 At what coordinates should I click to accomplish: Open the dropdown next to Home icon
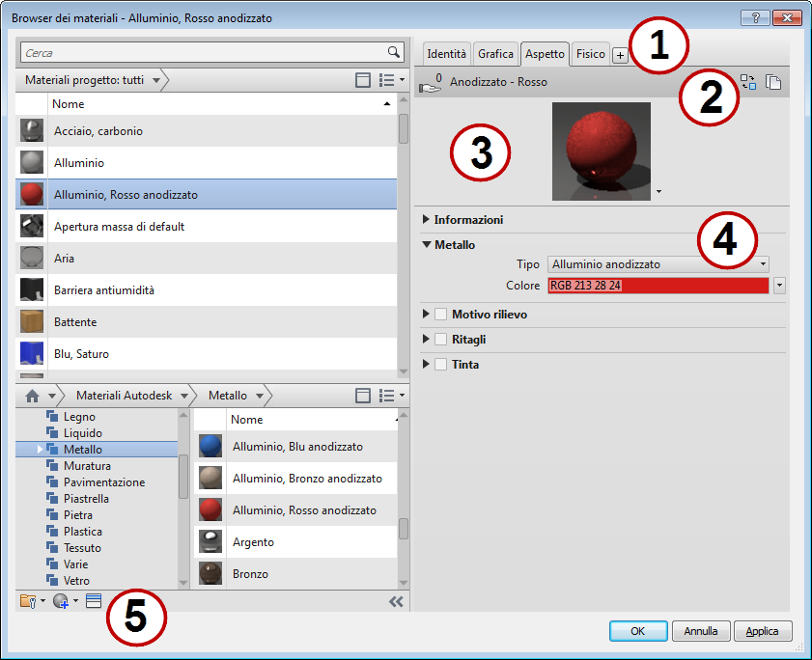(x=52, y=396)
